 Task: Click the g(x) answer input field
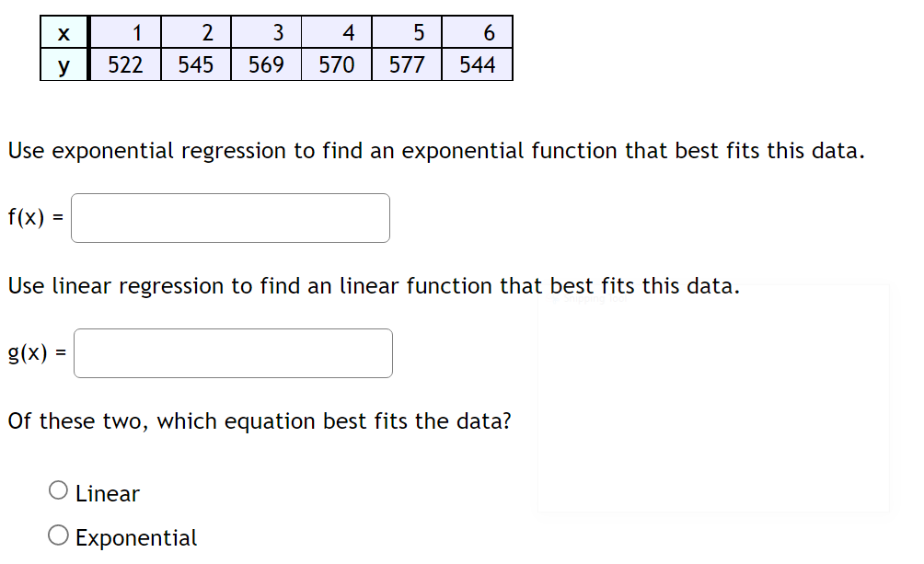233,352
